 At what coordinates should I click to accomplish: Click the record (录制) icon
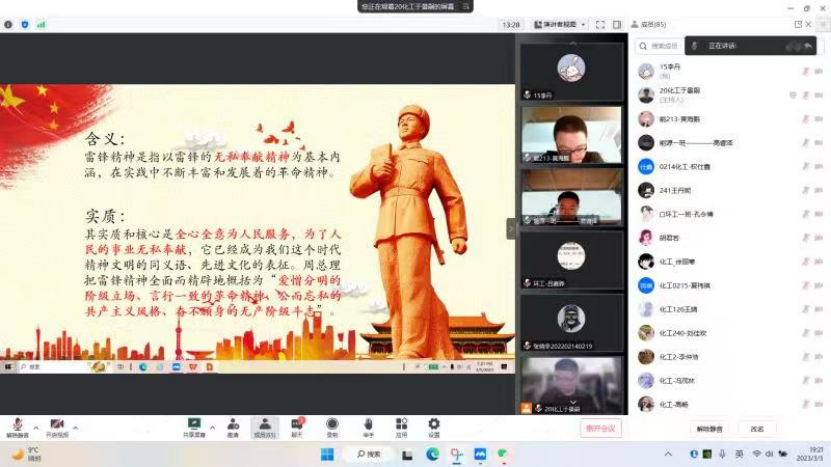pyautogui.click(x=332, y=426)
